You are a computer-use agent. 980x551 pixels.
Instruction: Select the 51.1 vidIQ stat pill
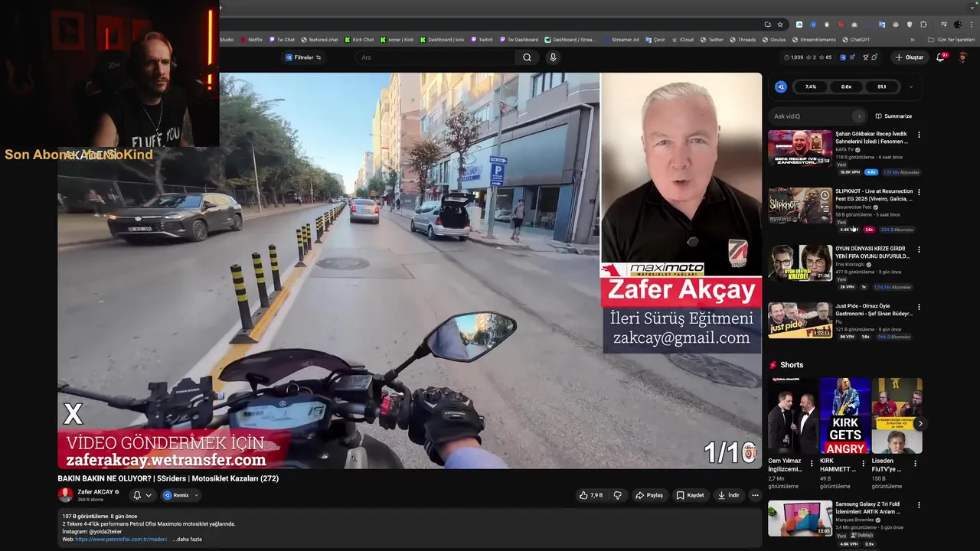click(882, 86)
